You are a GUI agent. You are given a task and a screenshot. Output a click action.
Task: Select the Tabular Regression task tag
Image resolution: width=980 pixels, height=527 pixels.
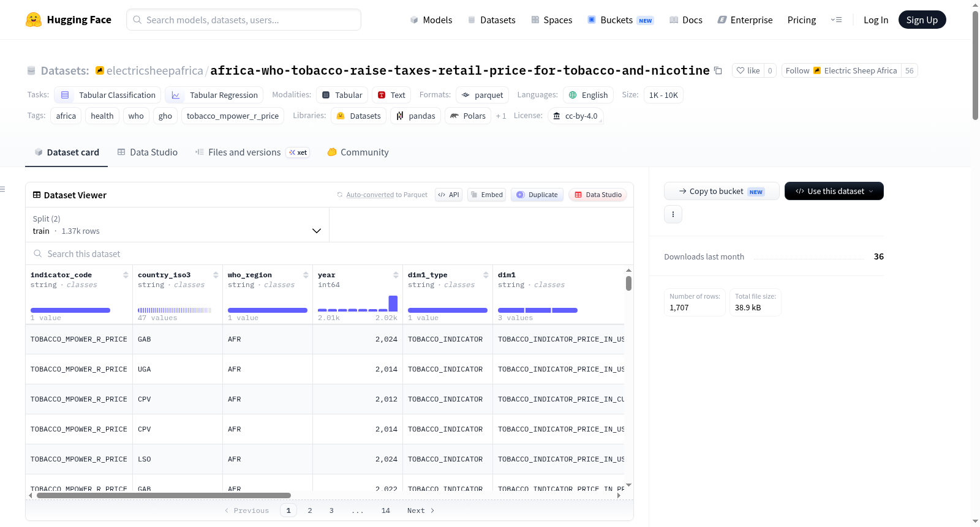[x=214, y=95]
